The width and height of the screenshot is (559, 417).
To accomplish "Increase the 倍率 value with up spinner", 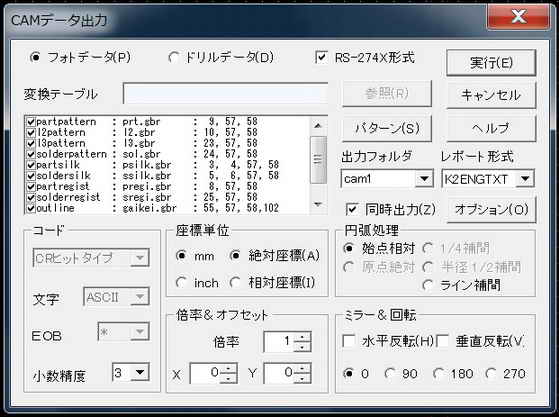I will click(x=302, y=337).
